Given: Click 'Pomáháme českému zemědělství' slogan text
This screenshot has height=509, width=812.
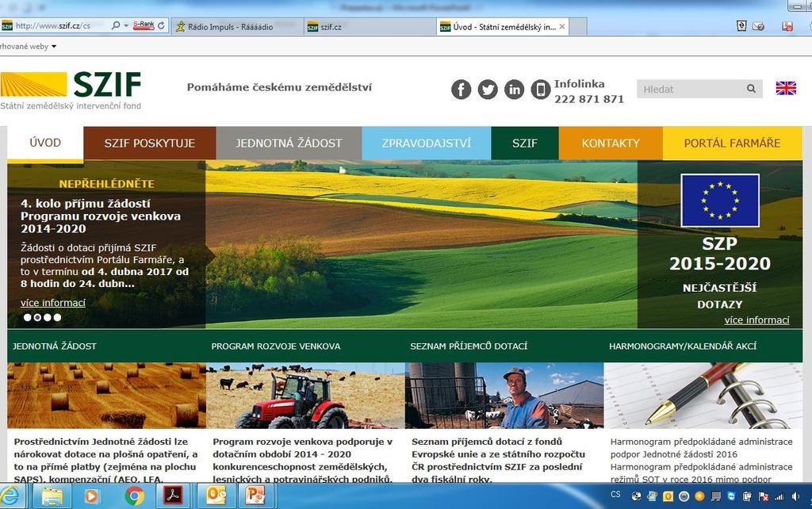Looking at the screenshot, I should (279, 87).
